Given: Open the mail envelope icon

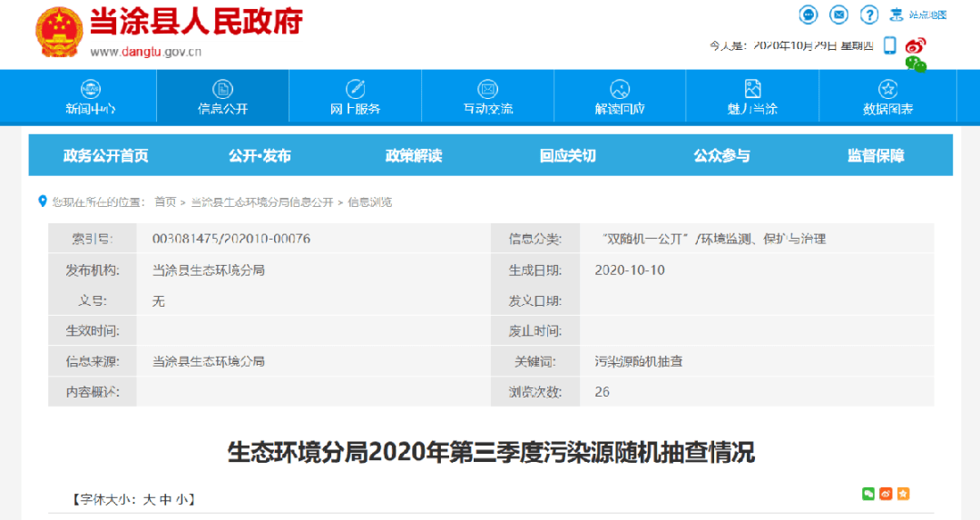Looking at the screenshot, I should click(839, 15).
